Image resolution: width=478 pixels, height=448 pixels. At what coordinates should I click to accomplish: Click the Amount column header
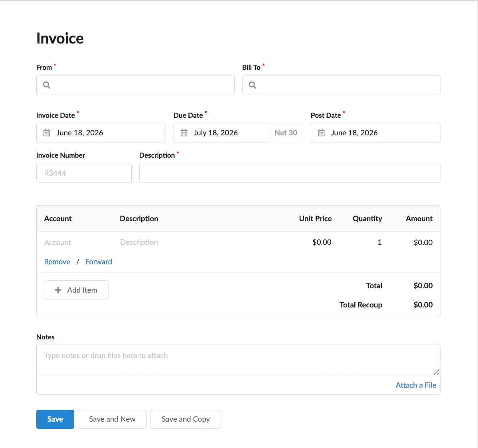(x=419, y=219)
